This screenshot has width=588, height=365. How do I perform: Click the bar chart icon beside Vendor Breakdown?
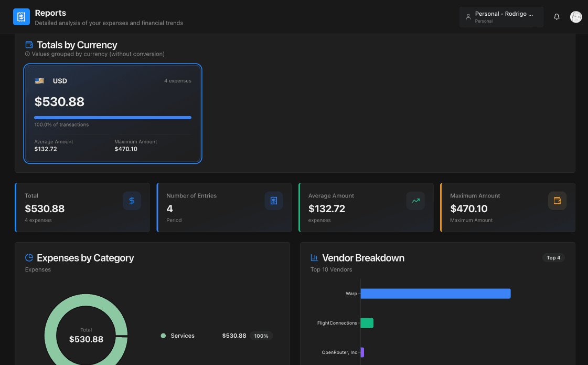[314, 257]
